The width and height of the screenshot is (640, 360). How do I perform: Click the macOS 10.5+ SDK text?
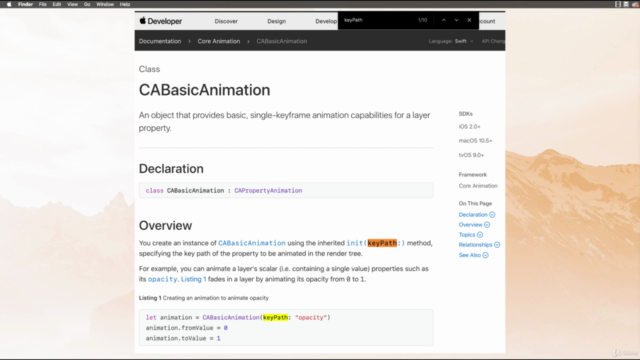coord(475,141)
